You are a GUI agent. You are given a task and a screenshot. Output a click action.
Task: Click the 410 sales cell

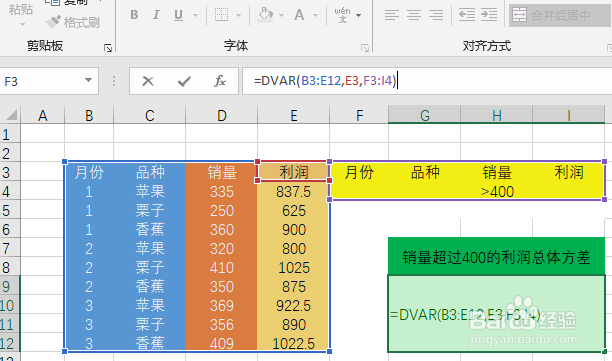(x=222, y=267)
